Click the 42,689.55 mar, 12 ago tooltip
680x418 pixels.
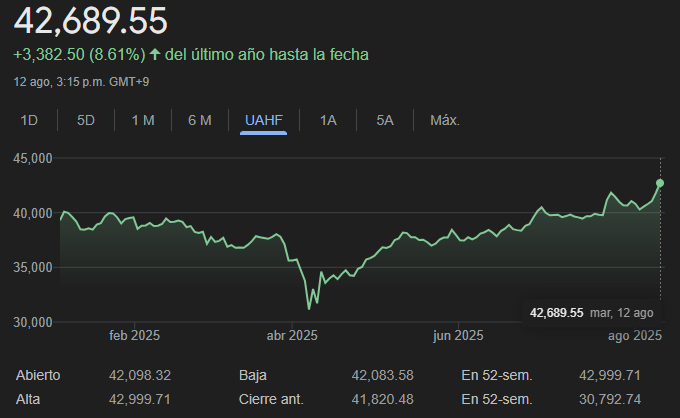coord(592,313)
